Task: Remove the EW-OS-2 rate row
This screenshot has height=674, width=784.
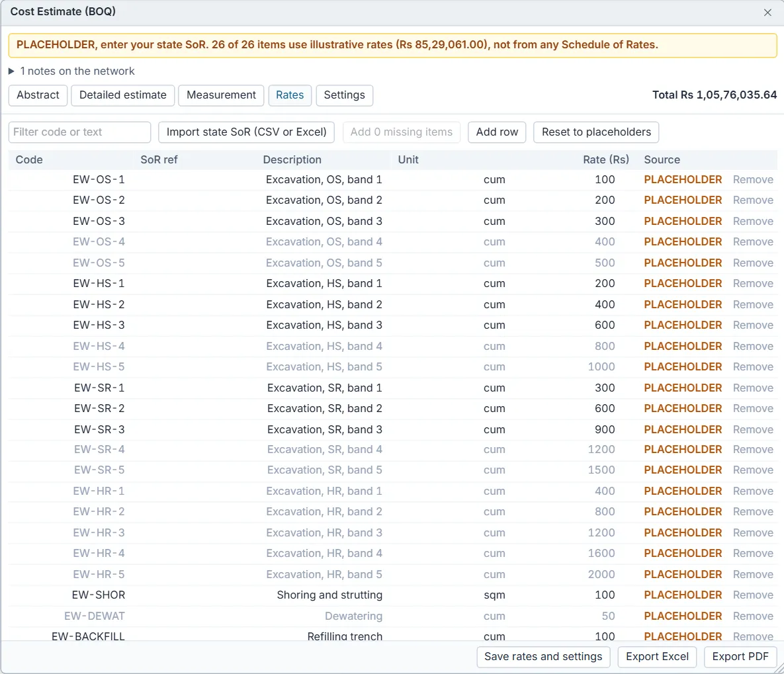Action: (x=753, y=200)
